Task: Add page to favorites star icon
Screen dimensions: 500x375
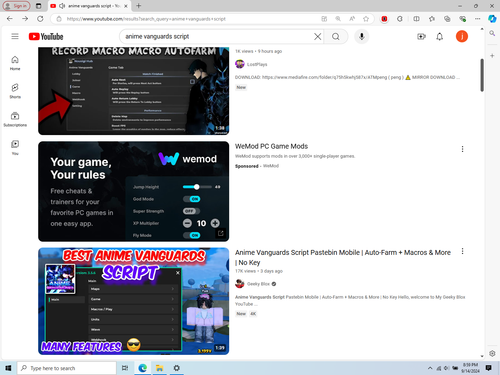Action: [x=366, y=19]
